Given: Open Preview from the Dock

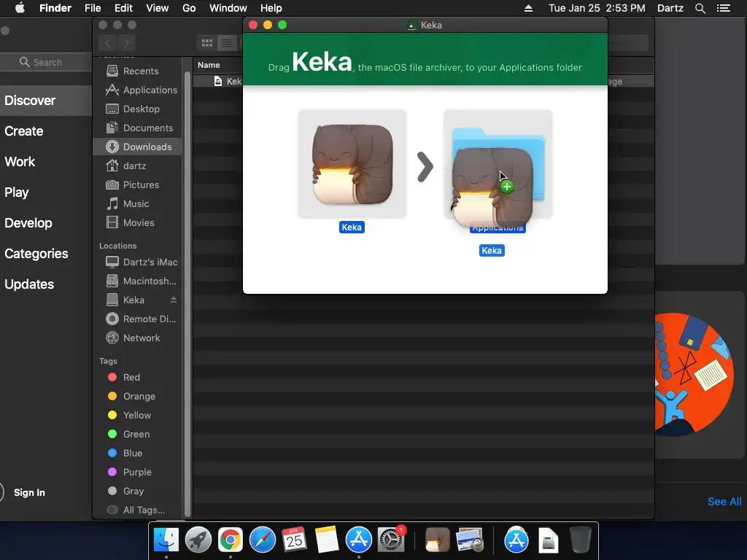Looking at the screenshot, I should (470, 540).
